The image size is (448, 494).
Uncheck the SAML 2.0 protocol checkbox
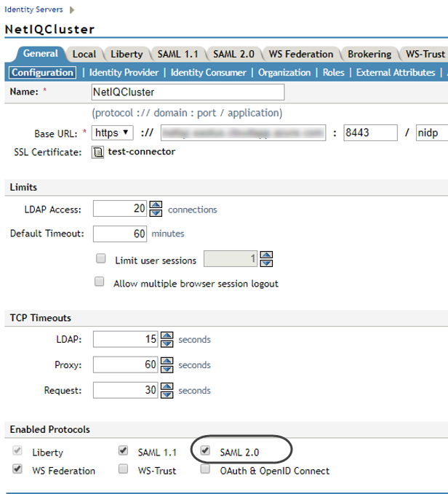[x=205, y=450]
